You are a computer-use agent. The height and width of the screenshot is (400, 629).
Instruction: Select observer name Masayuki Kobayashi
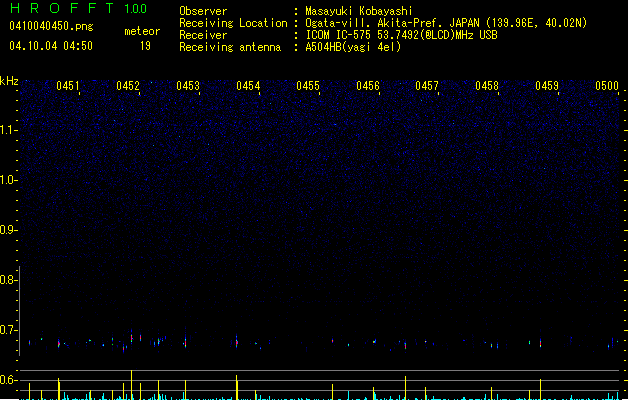point(359,11)
